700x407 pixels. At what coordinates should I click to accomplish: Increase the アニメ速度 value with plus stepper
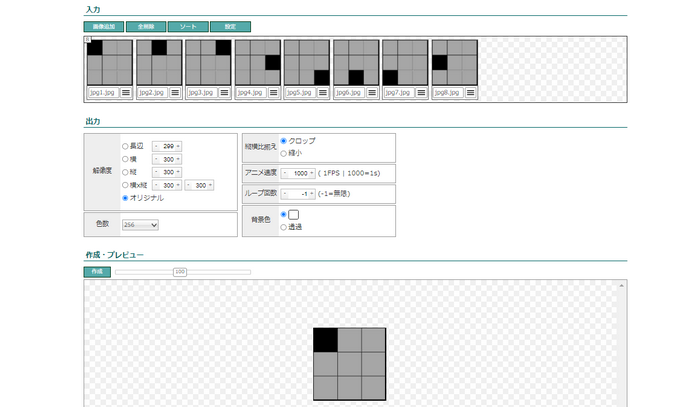(312, 173)
